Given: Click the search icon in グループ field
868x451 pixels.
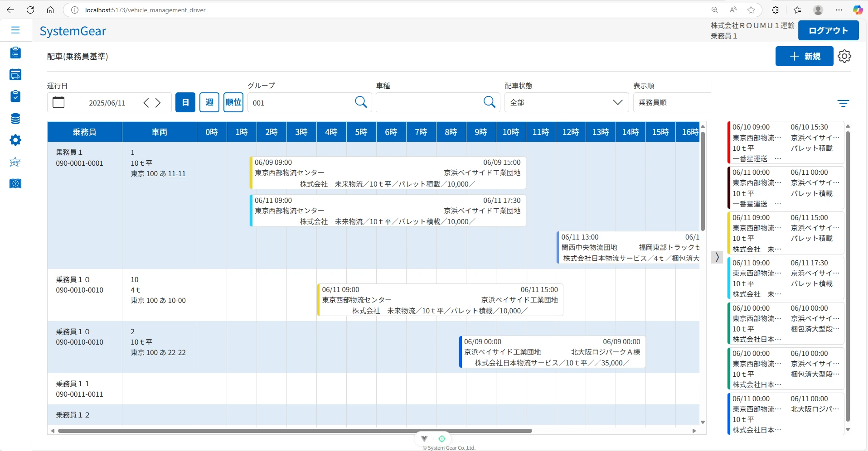Looking at the screenshot, I should click(x=361, y=102).
